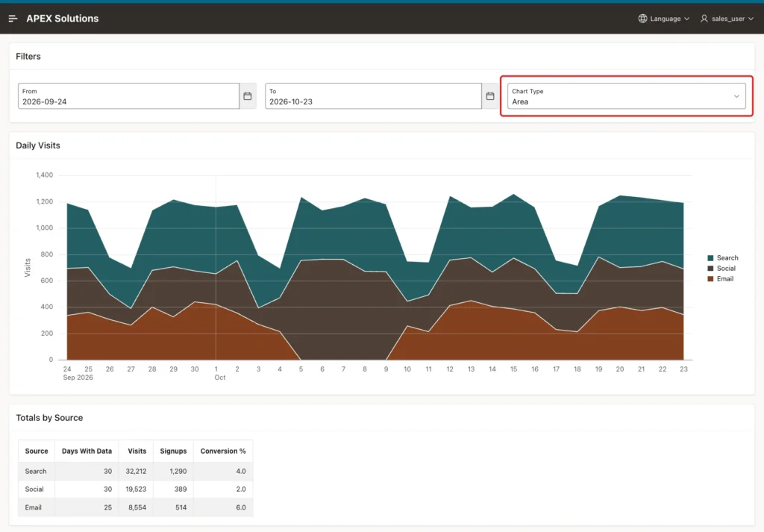Toggle the Search series legend swatch
This screenshot has width=764, height=532.
click(710, 258)
